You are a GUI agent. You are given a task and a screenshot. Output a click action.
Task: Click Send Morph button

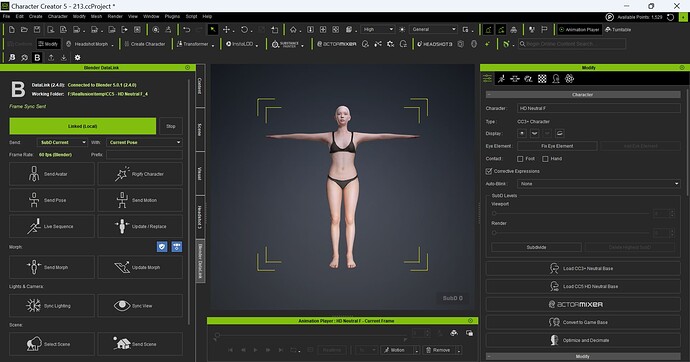pyautogui.click(x=52, y=267)
